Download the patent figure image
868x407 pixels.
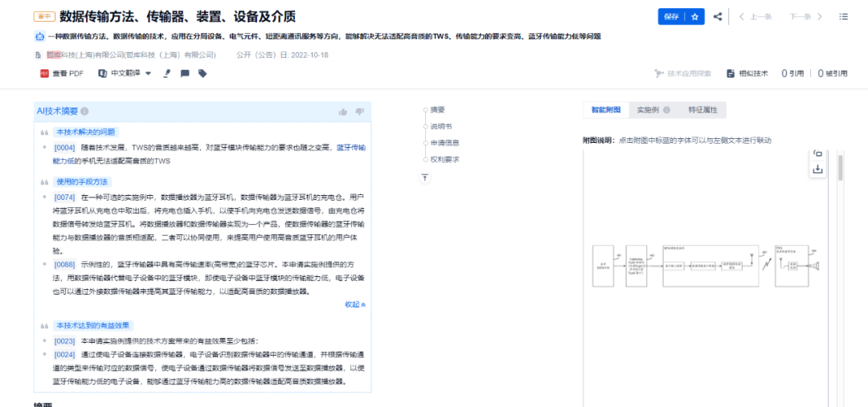[817, 169]
